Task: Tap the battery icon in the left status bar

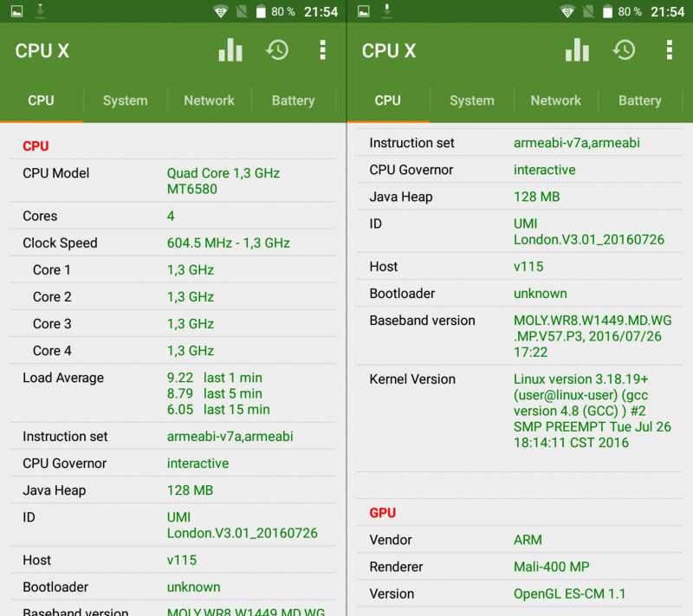Action: point(261,11)
